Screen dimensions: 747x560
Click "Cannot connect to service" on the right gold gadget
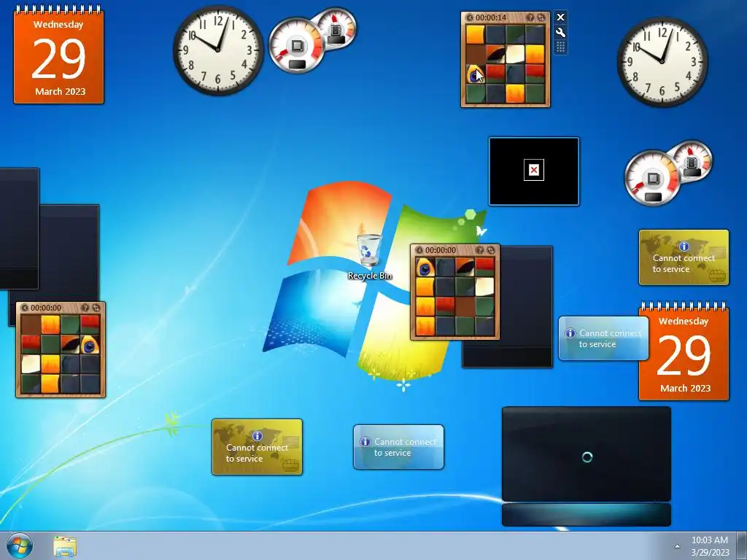[684, 263]
